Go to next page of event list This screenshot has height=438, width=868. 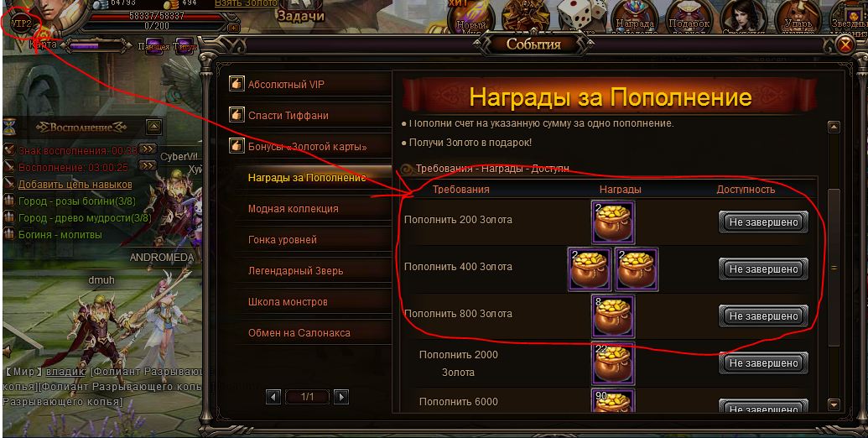(x=341, y=397)
